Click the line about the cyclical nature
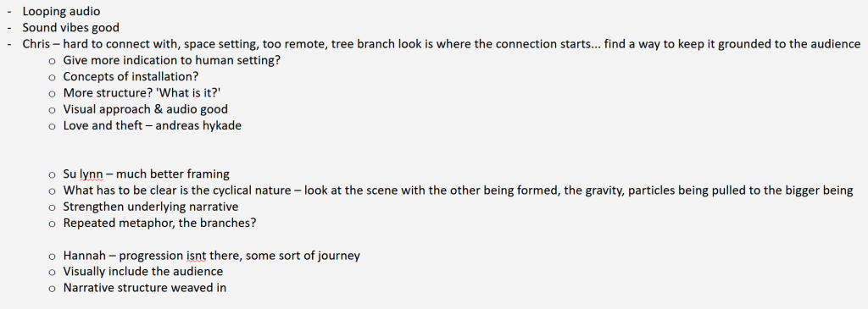Screen dimensions: 868x309 (458, 190)
